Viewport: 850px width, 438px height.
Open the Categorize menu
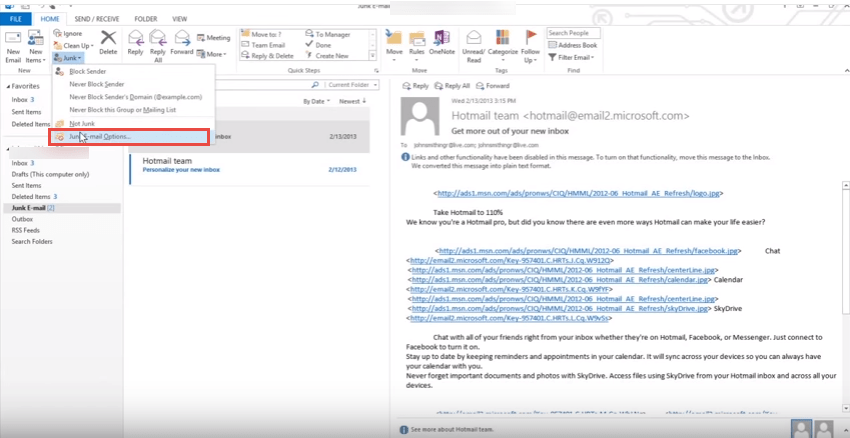click(x=503, y=46)
